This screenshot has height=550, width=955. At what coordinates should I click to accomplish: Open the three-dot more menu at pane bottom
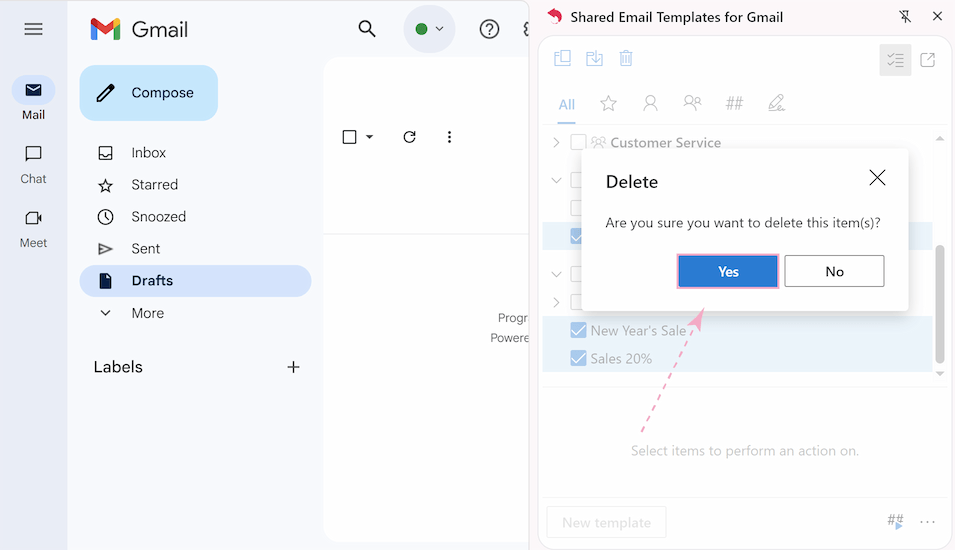pyautogui.click(x=927, y=522)
